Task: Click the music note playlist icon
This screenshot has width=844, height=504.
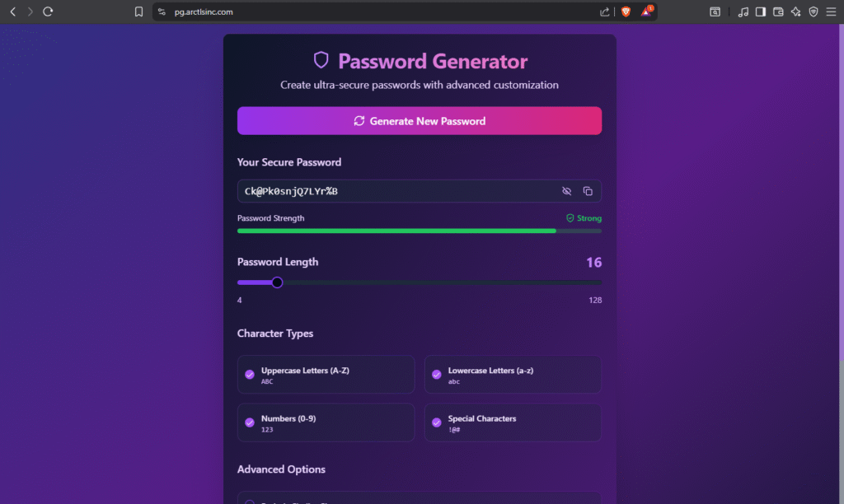Action: [743, 12]
